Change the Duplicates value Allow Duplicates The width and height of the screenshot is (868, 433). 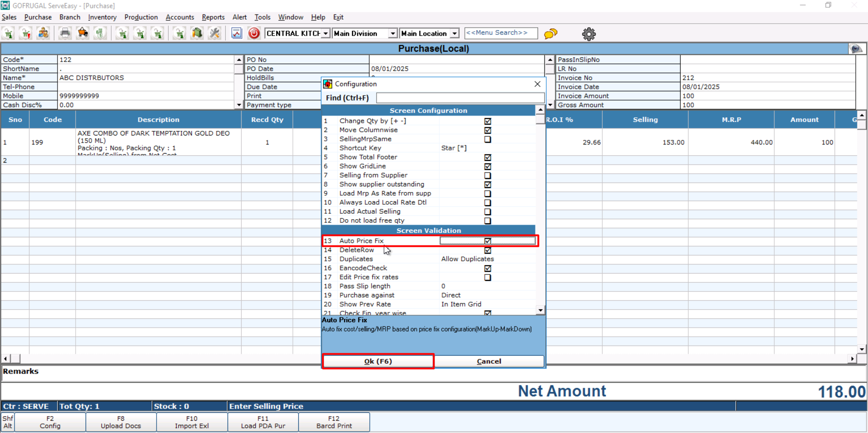(x=467, y=259)
